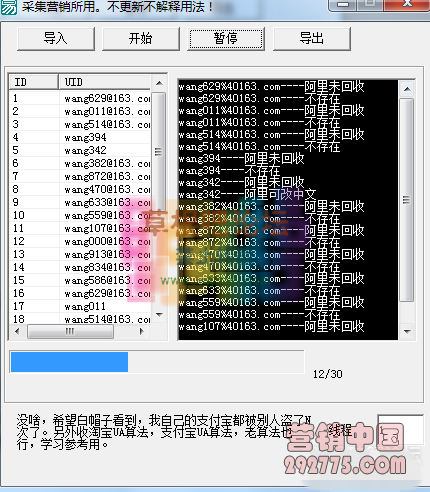Image resolution: width=430 pixels, height=492 pixels.
Task: Select row 16 wang629@163.com
Action: pyautogui.click(x=80, y=293)
